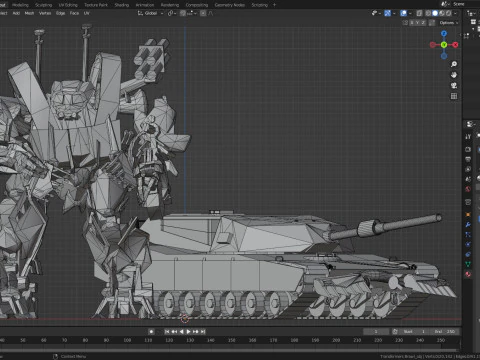
Task: Open Render properties tab icon
Action: coord(468,149)
